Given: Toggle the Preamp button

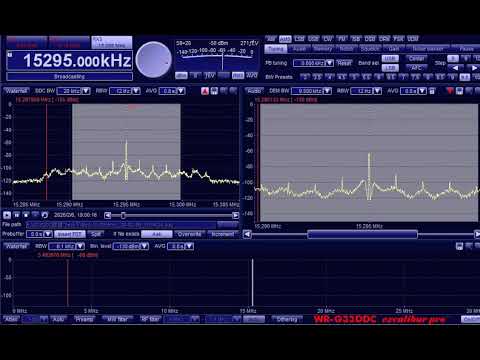Looking at the screenshot, I should [x=84, y=319].
